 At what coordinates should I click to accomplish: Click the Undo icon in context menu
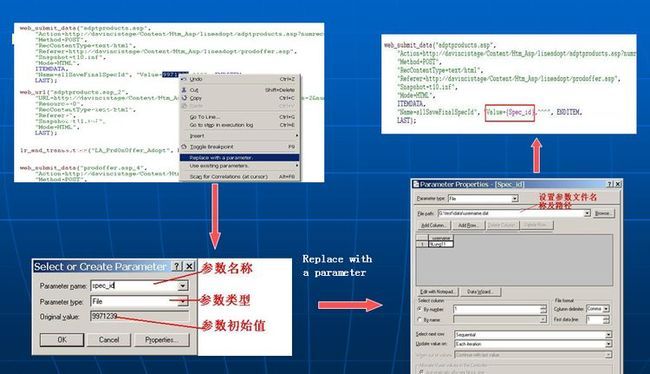pyautogui.click(x=184, y=79)
